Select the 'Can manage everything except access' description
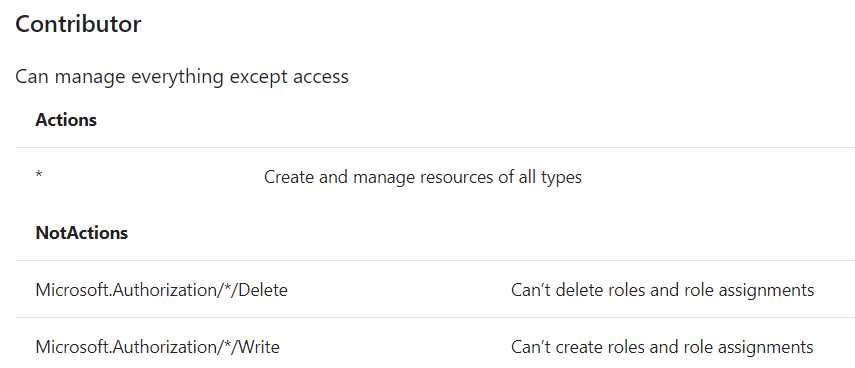 tap(182, 76)
